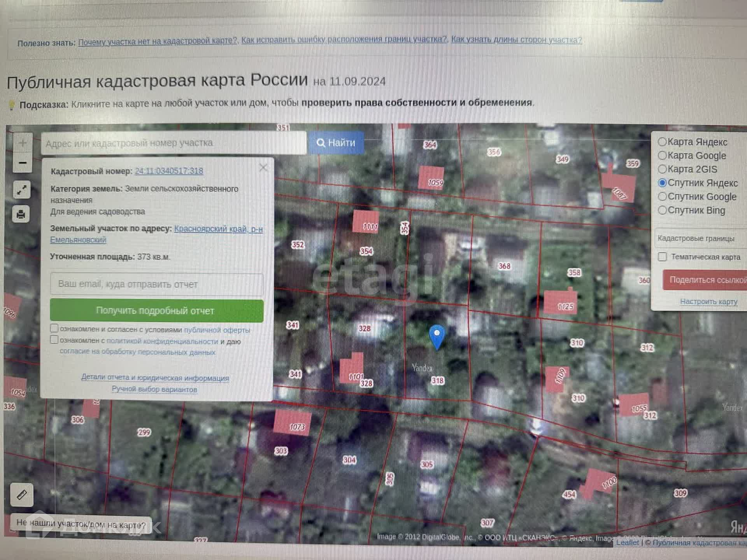Screen dimensions: 747x560
Task: Click the print map icon
Action: point(21,214)
